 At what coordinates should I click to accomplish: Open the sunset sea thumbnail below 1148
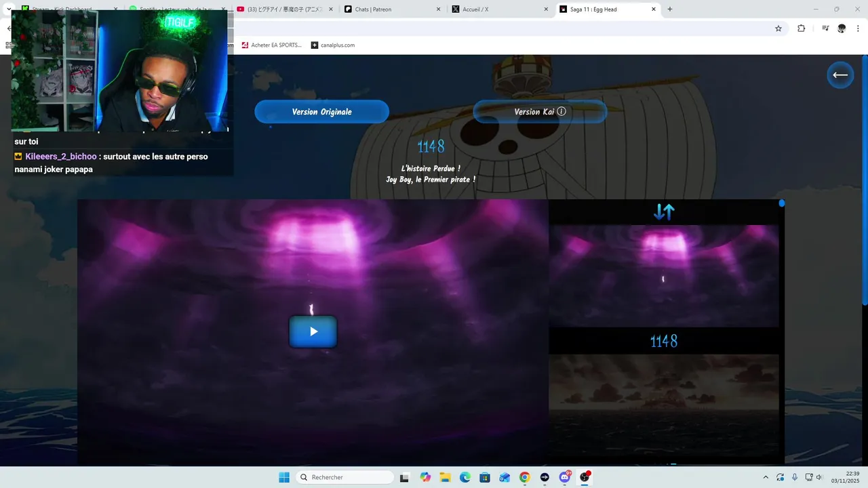pyautogui.click(x=664, y=409)
